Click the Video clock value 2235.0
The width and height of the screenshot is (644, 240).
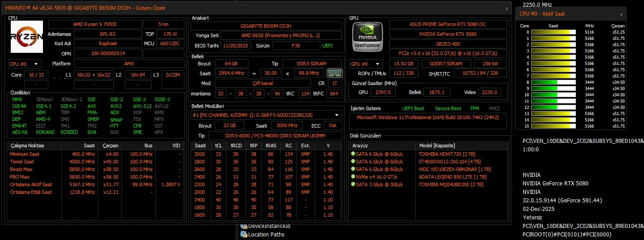[x=490, y=92]
